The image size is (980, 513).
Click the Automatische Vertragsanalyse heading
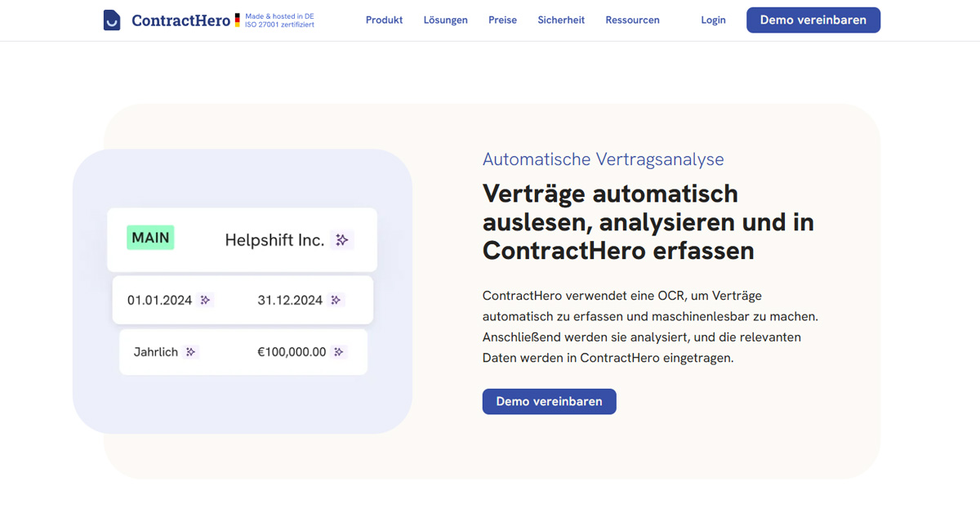click(603, 159)
